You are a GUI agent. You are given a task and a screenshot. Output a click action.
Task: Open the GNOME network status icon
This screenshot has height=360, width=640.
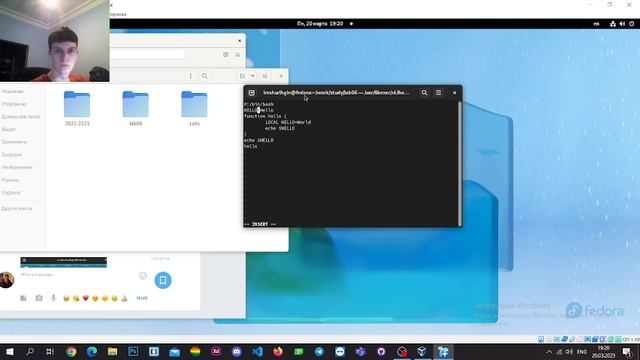coord(613,24)
